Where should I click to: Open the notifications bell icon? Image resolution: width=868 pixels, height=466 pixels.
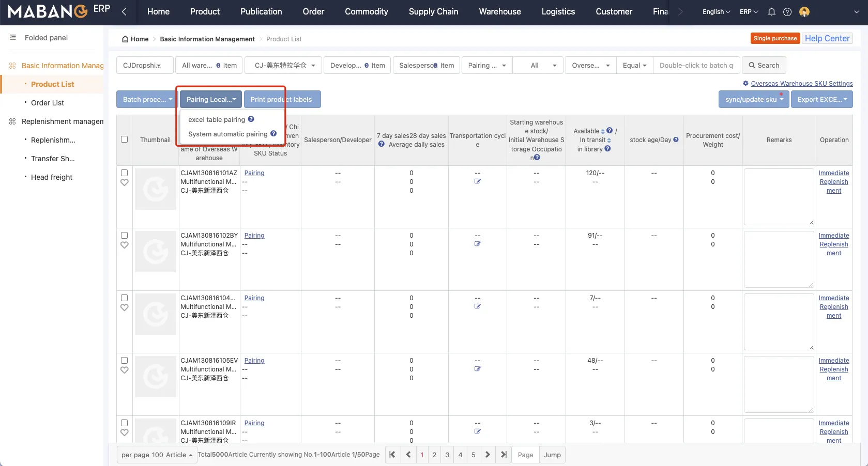click(x=771, y=12)
